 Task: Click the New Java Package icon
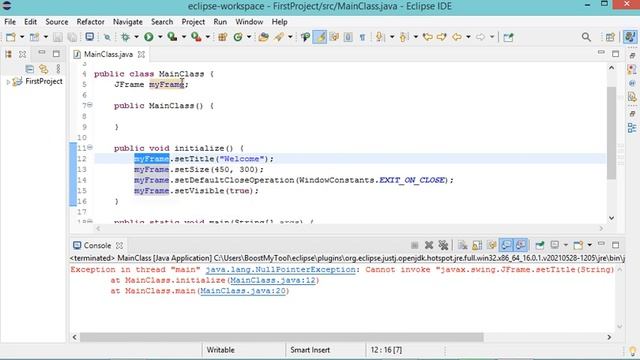(222, 37)
